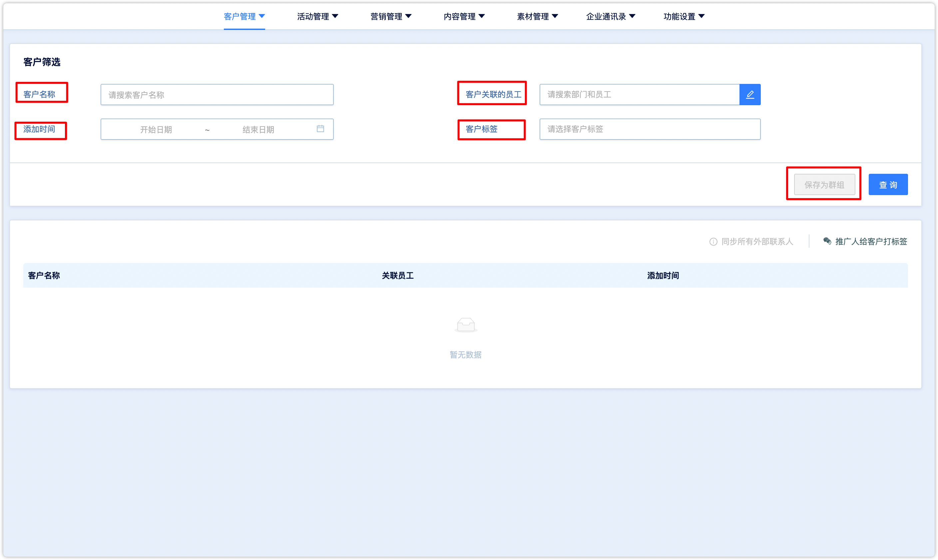
Task: Open the 请选择客户标签 dropdown
Action: [650, 129]
